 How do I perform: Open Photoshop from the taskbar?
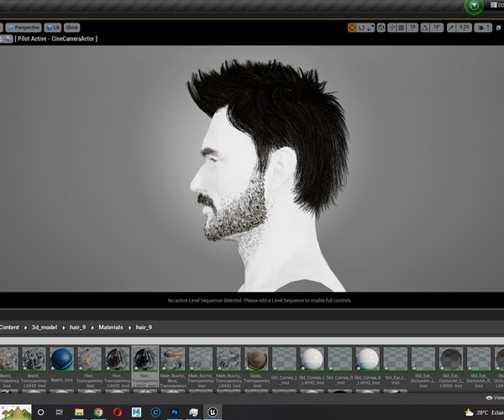tap(175, 412)
